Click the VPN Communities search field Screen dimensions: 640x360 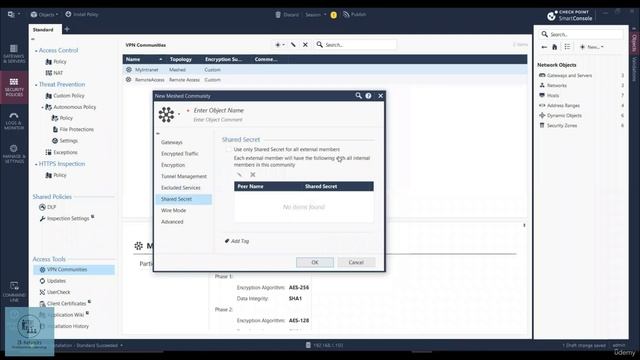point(355,44)
